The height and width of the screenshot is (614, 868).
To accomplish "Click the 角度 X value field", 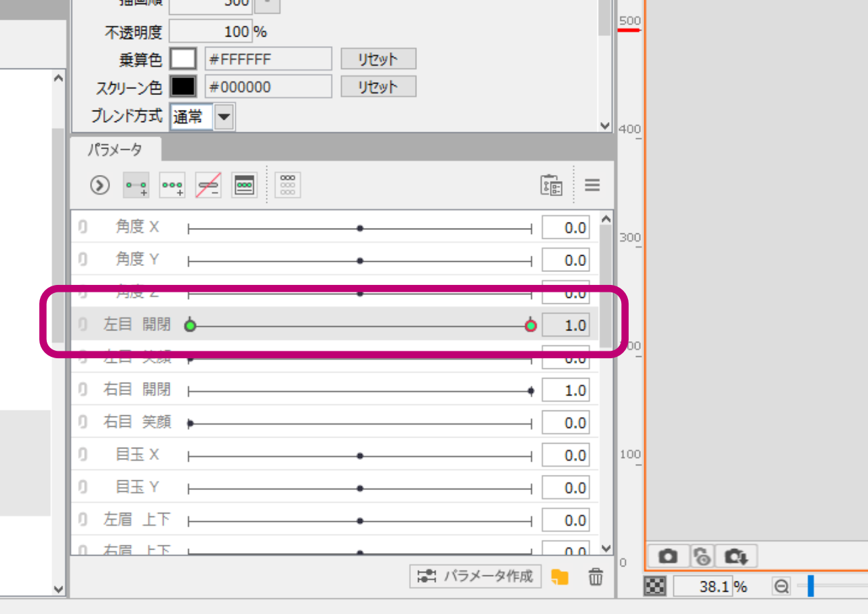I will pos(566,228).
